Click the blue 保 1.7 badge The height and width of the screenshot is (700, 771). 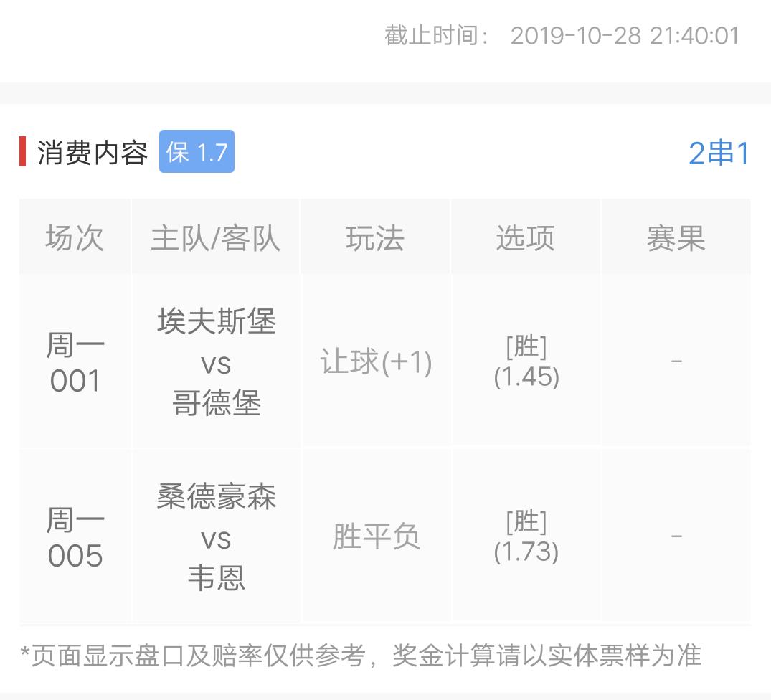coord(196,151)
